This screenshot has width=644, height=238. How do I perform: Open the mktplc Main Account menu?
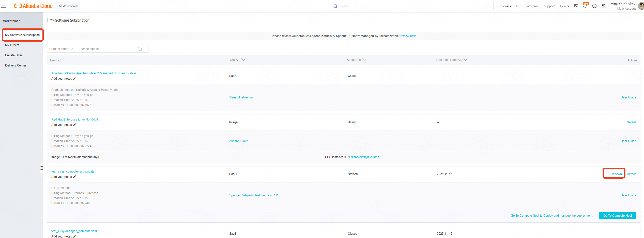(x=623, y=6)
